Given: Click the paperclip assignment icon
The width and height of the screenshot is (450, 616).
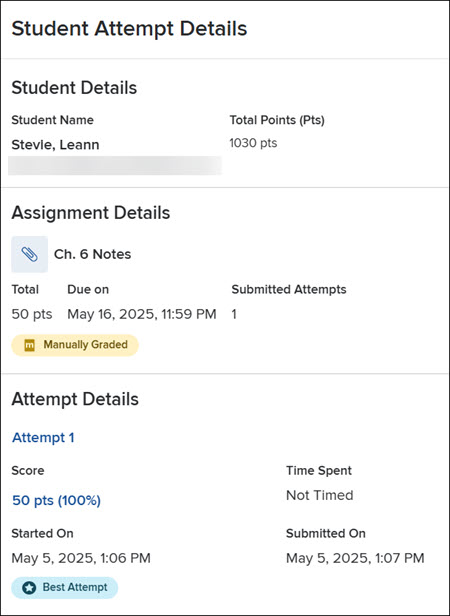Looking at the screenshot, I should click(x=29, y=254).
